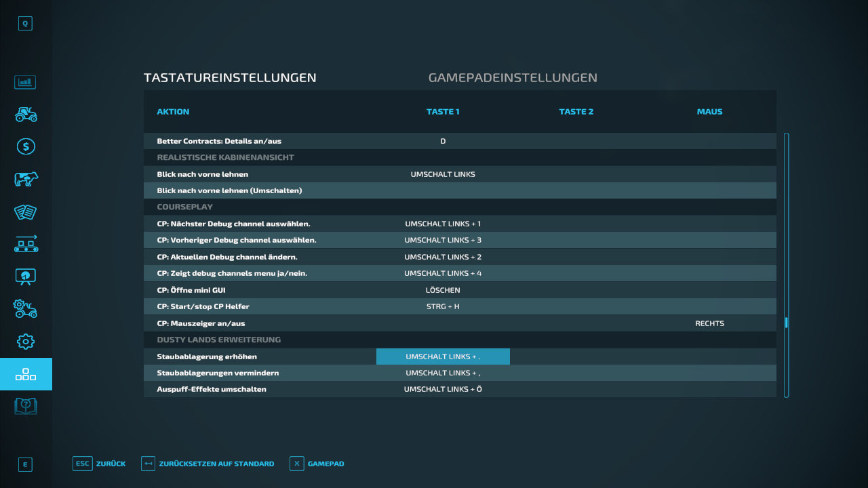Open the contracts documents icon
Image resolution: width=868 pixels, height=488 pixels.
click(x=26, y=211)
